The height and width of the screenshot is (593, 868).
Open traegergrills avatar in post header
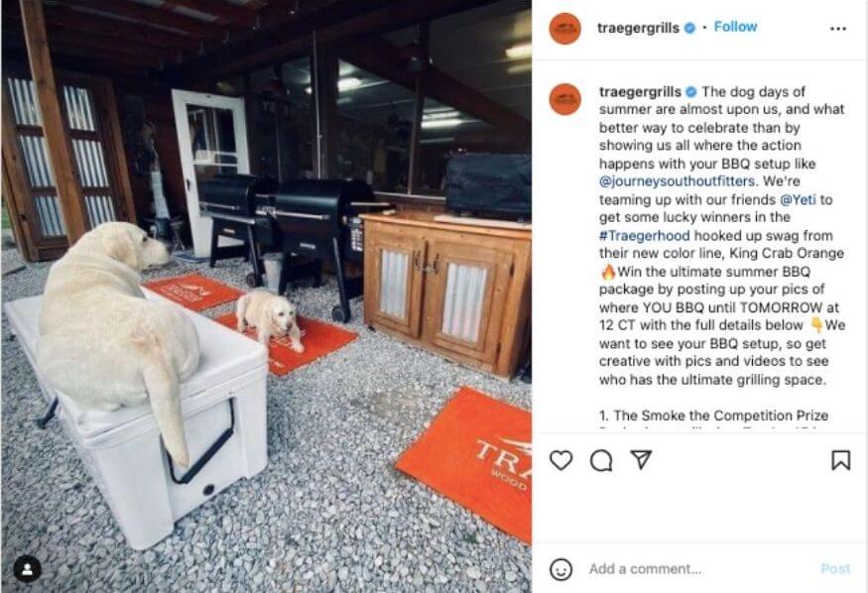tap(564, 28)
